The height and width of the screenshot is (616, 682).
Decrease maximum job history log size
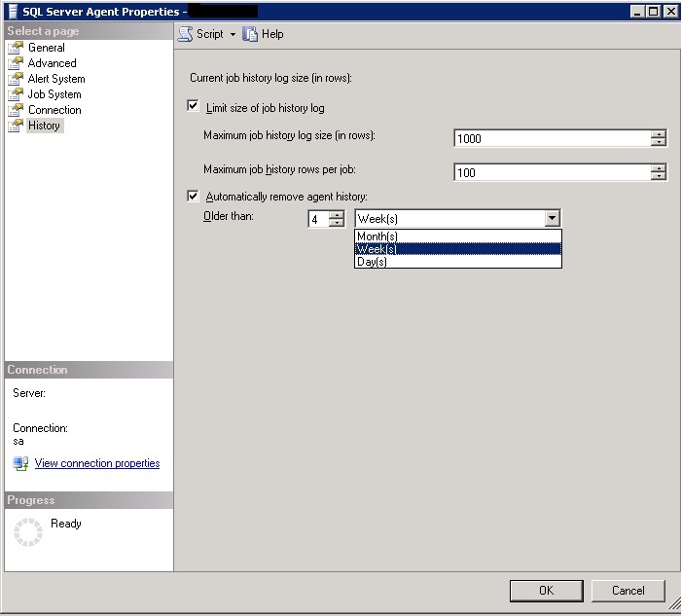click(659, 142)
